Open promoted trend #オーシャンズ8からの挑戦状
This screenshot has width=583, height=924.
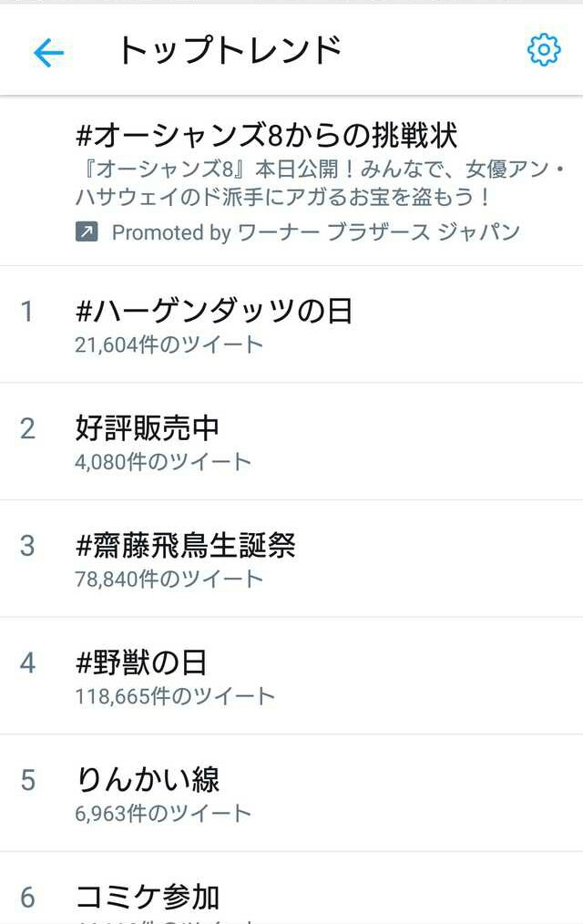(x=266, y=136)
